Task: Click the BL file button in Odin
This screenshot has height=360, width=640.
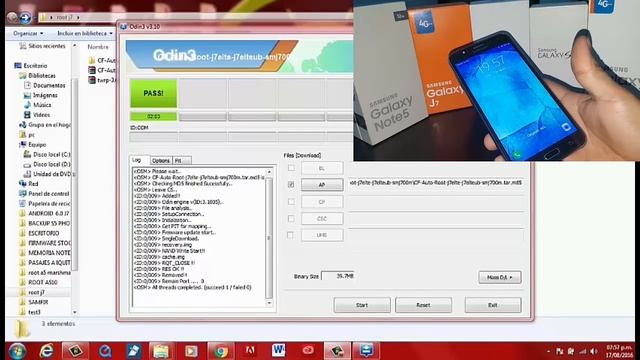Action: click(x=322, y=168)
